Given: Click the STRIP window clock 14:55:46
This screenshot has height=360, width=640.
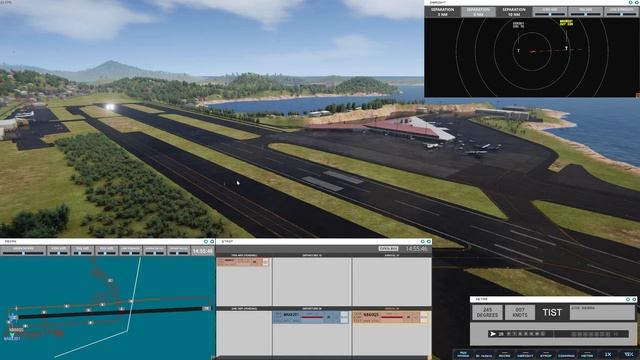Looking at the screenshot, I should [416, 249].
